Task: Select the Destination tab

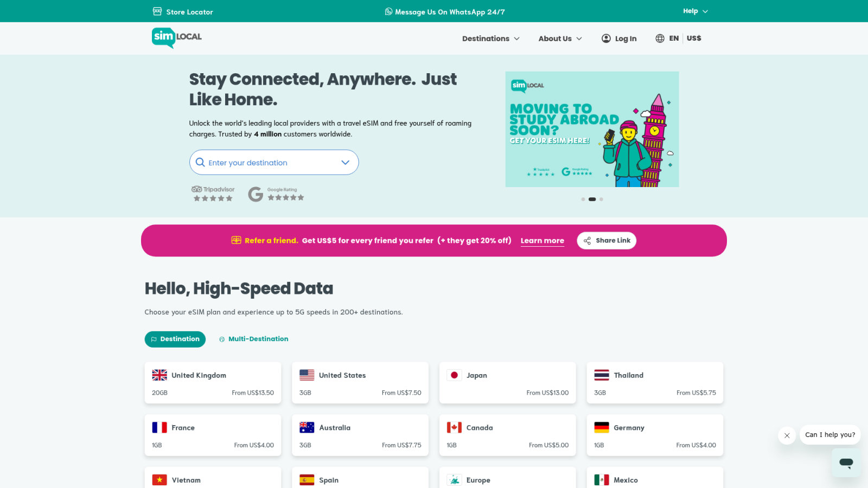Action: [x=175, y=339]
